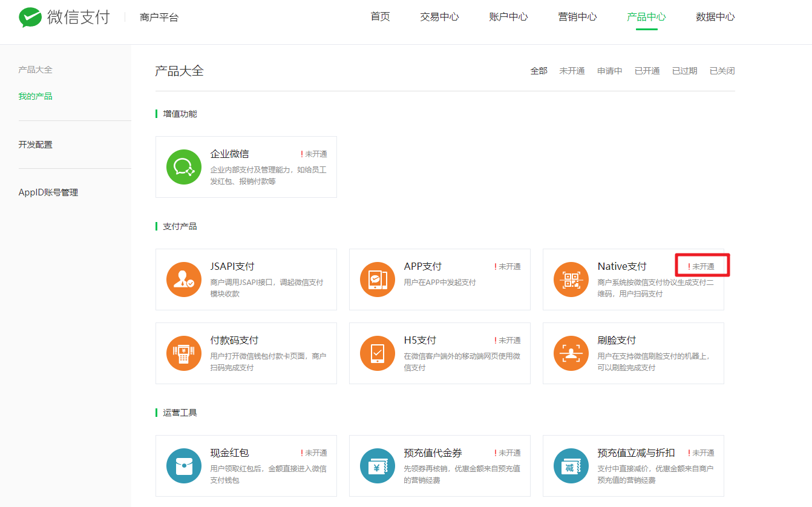The height and width of the screenshot is (507, 812).
Task: Go to the 首页 tab
Action: [x=381, y=17]
